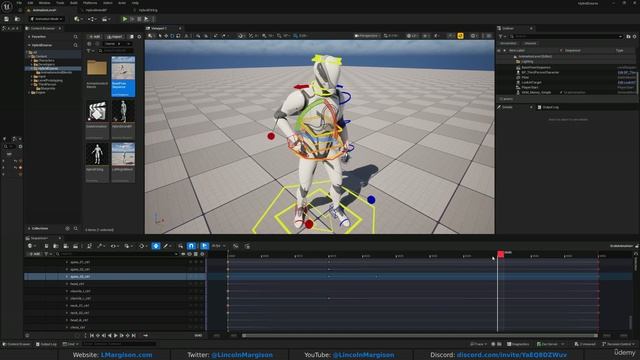Image resolution: width=640 pixels, height=360 pixels.
Task: Click the red playhead marker on timeline
Action: point(500,254)
